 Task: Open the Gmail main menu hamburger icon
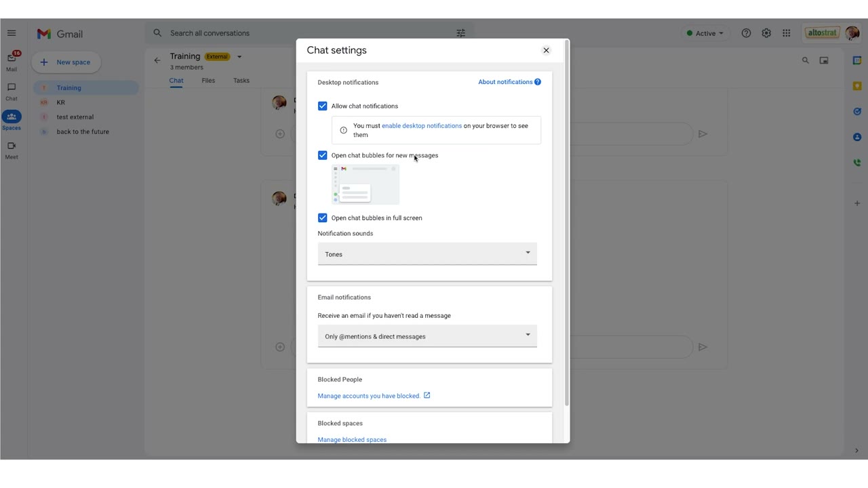pyautogui.click(x=12, y=33)
